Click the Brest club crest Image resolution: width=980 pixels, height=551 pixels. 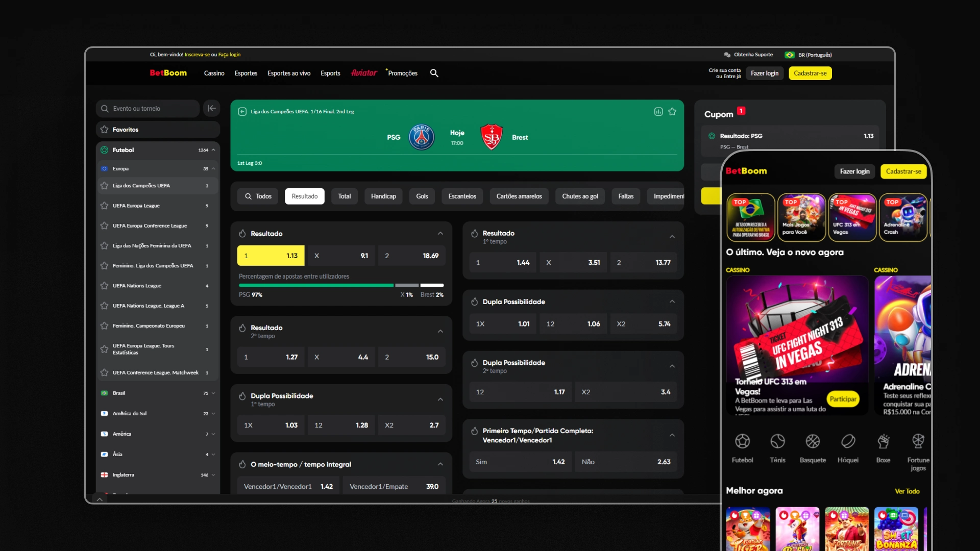pos(492,137)
